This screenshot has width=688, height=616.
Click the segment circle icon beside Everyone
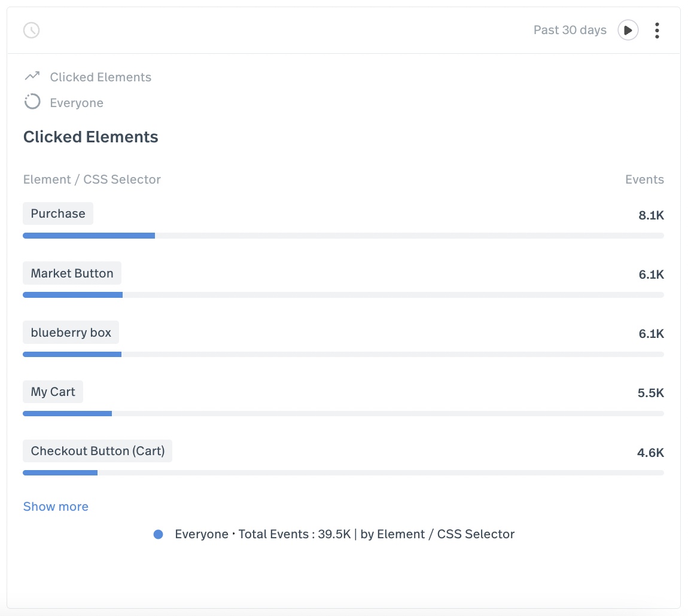pos(32,102)
